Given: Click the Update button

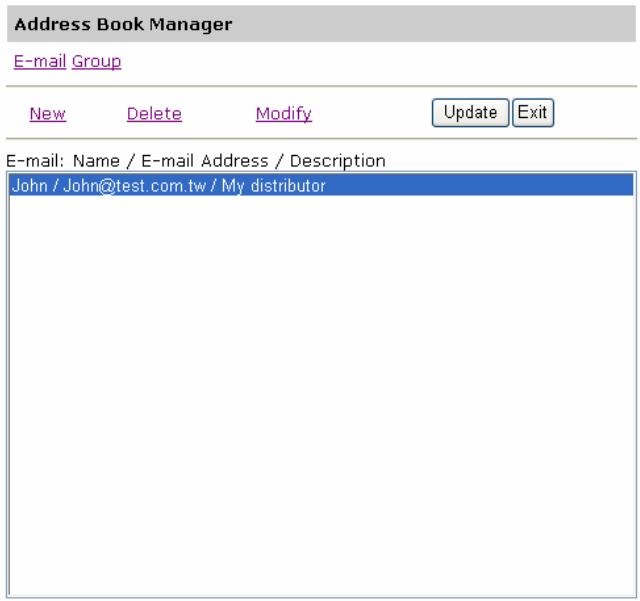Looking at the screenshot, I should coord(470,112).
